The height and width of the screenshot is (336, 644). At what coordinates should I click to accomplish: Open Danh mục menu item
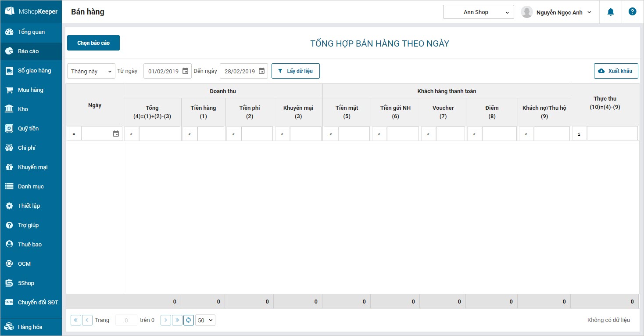click(31, 187)
